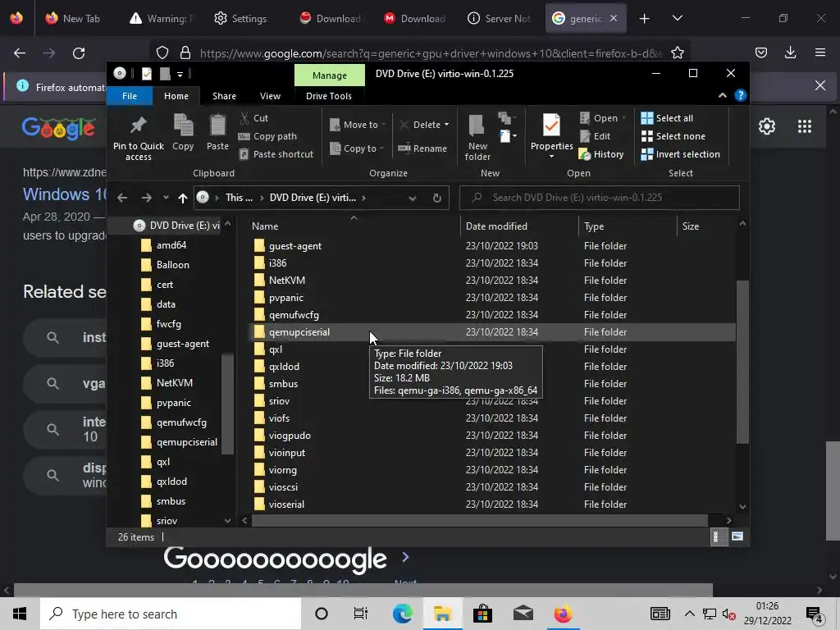Select Balloon in the navigation tree

coord(172,265)
